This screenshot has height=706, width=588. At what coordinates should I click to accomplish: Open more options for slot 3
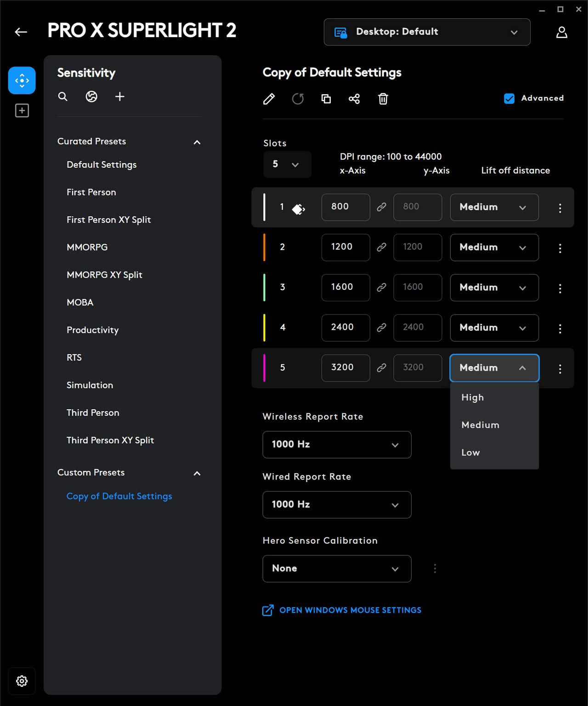coord(560,288)
